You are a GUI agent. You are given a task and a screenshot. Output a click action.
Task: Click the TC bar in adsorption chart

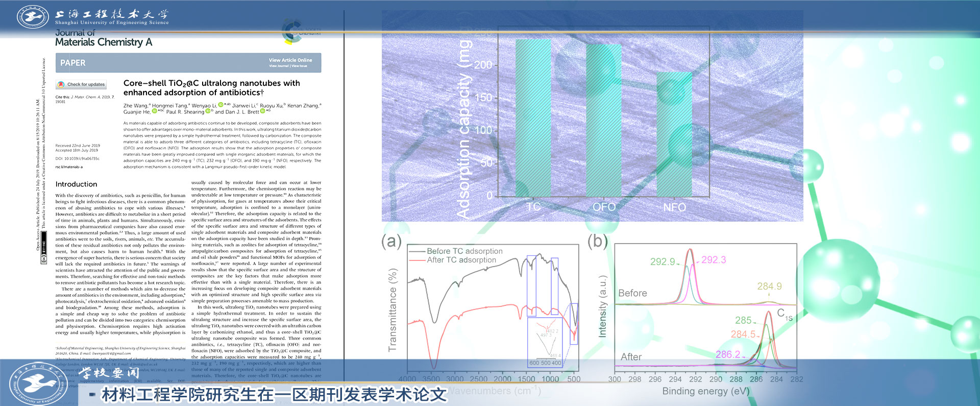533,118
